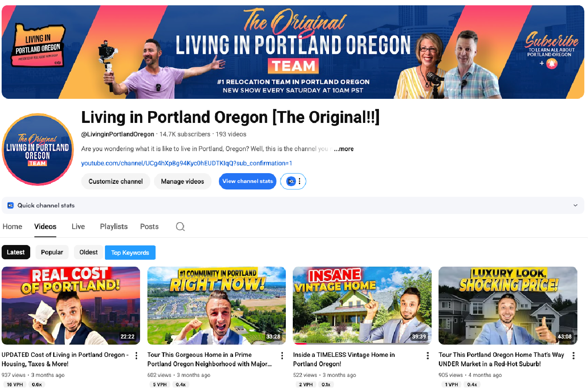Screen dimensions: 588x392
Task: Open options menu for UPDATED Cost of Living video
Action: pyautogui.click(x=136, y=355)
